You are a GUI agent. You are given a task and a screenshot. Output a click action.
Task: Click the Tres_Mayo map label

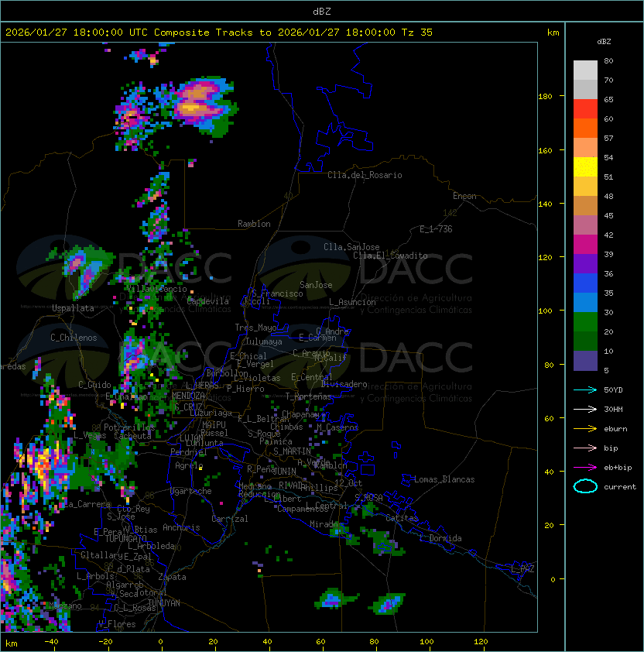point(255,328)
